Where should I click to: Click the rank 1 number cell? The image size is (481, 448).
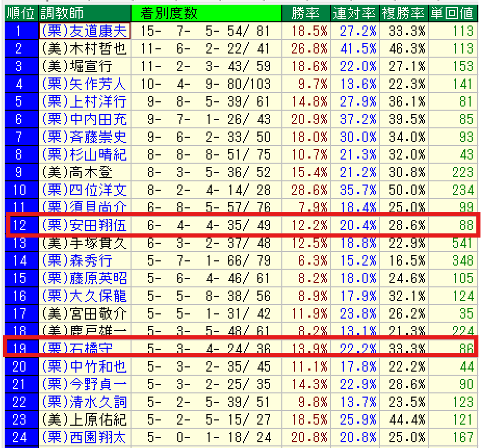click(x=20, y=31)
